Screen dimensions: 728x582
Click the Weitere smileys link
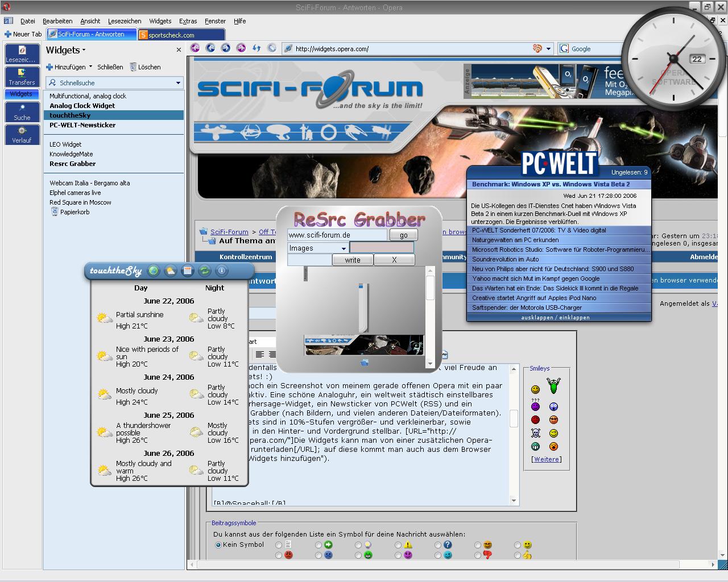[546, 459]
